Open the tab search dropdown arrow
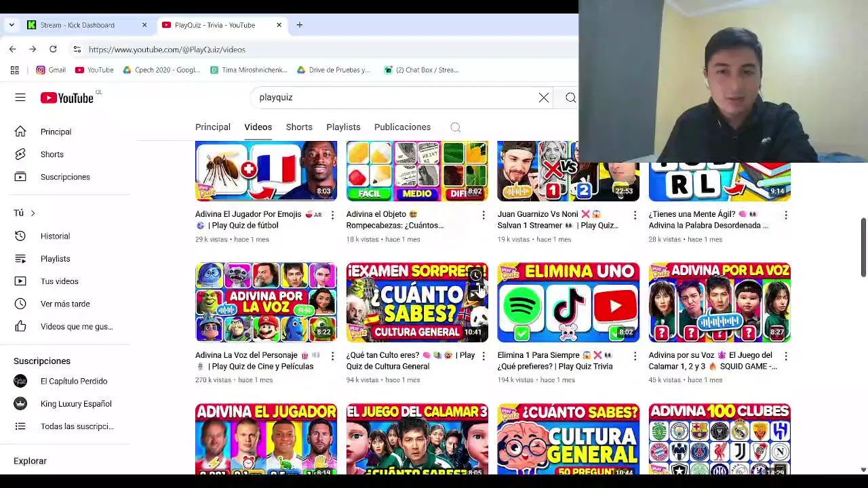 [x=12, y=25]
